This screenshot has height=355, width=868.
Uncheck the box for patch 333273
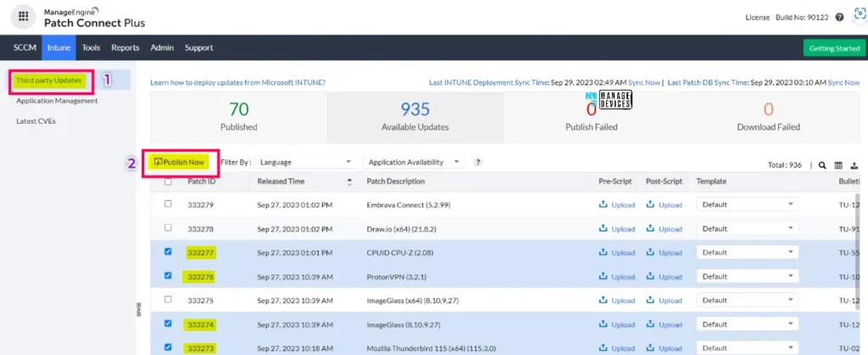pyautogui.click(x=169, y=347)
